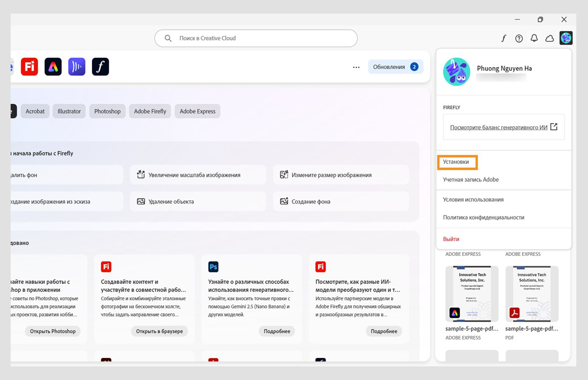Open the Adobe Fonts black f icon
The height and width of the screenshot is (380, 588).
point(100,67)
